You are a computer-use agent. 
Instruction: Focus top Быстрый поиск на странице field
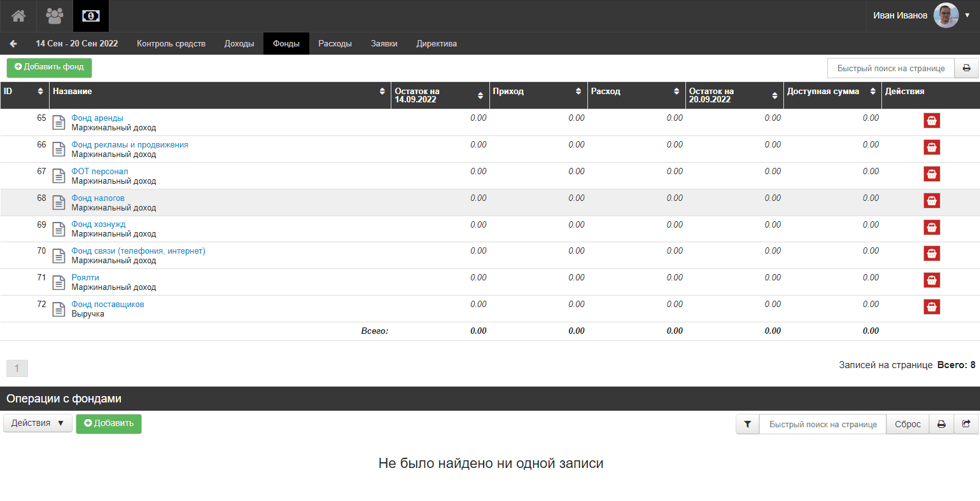coord(891,68)
